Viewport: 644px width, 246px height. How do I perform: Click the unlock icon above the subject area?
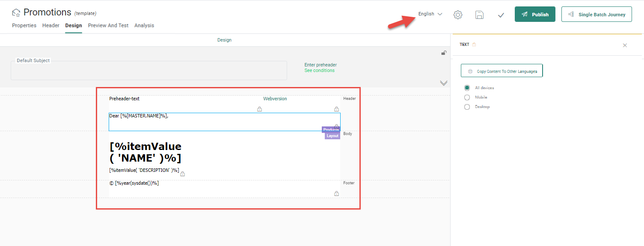tap(444, 53)
